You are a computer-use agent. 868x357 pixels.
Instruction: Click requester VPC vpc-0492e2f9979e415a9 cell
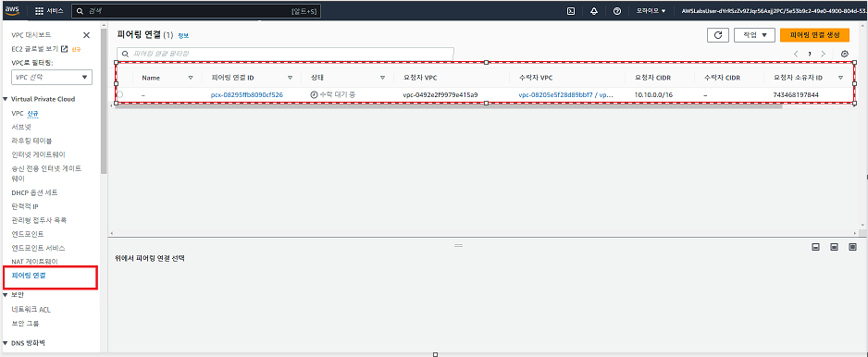(x=440, y=94)
